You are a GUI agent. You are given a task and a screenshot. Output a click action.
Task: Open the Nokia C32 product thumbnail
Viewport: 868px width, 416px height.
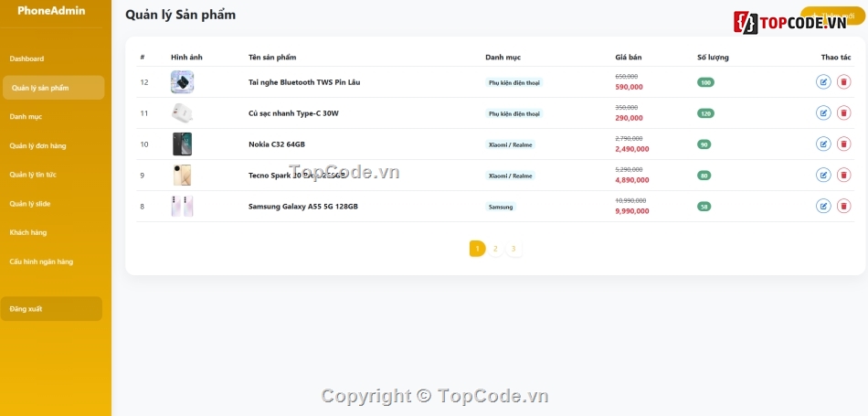[x=182, y=144]
